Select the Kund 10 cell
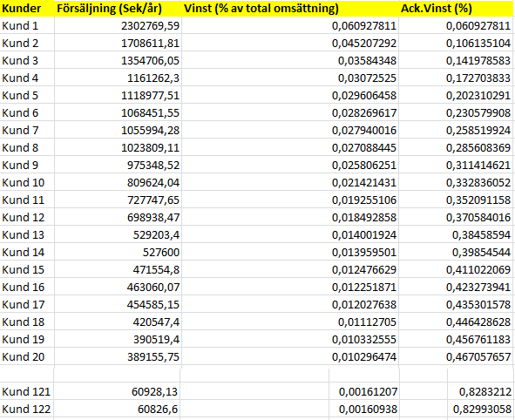515x420 pixels. tap(27, 182)
